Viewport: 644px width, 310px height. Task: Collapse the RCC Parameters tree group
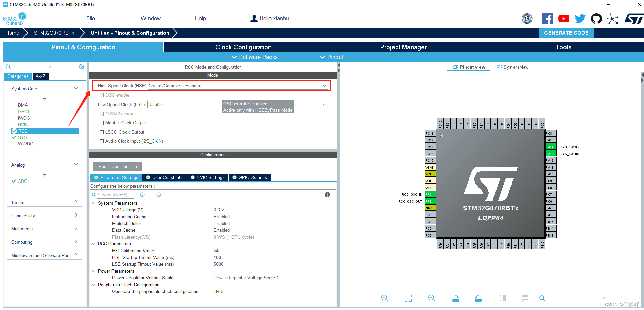tap(94, 244)
